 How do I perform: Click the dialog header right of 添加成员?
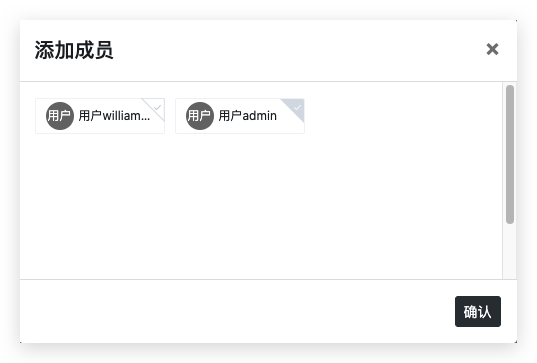coord(298,50)
